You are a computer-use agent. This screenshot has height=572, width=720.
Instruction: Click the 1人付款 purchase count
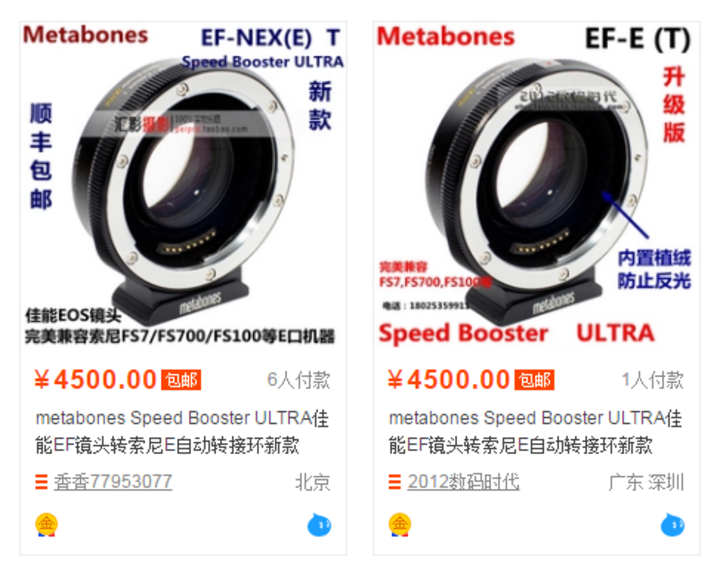point(652,380)
